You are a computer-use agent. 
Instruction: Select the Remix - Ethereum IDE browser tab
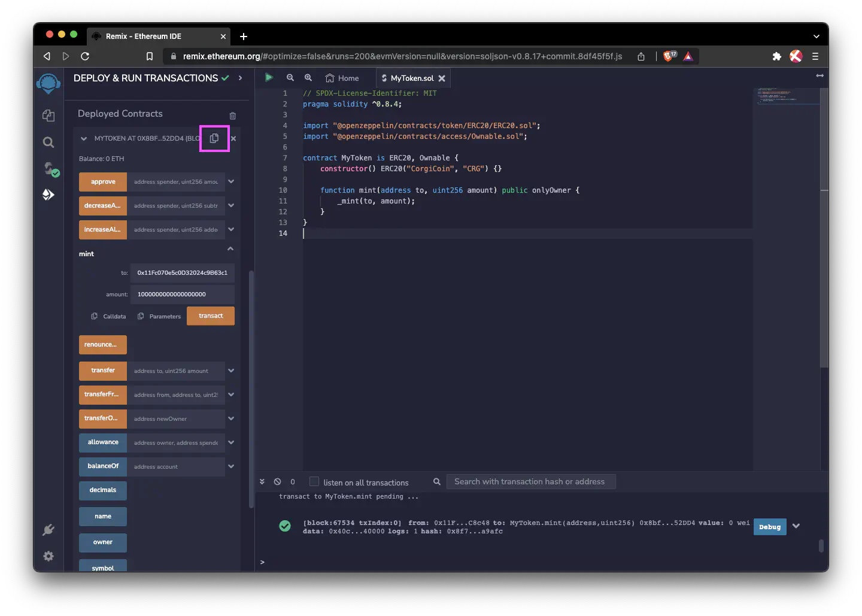[x=159, y=36]
